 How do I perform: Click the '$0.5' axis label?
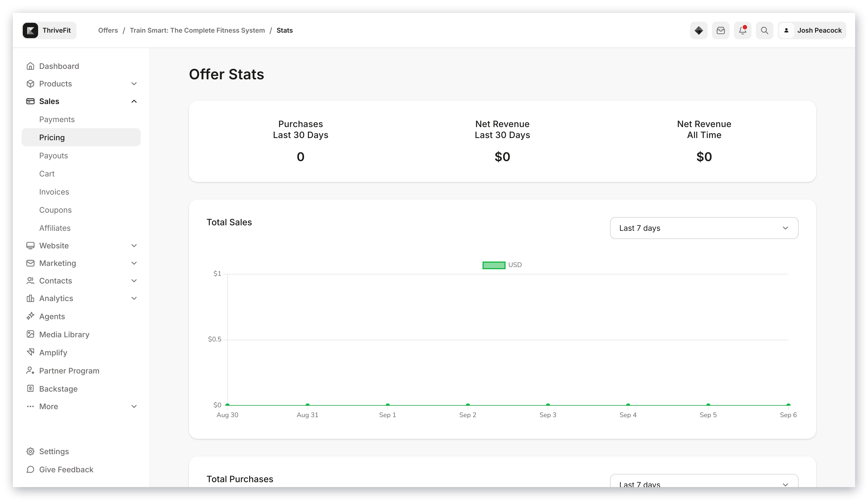tap(215, 339)
